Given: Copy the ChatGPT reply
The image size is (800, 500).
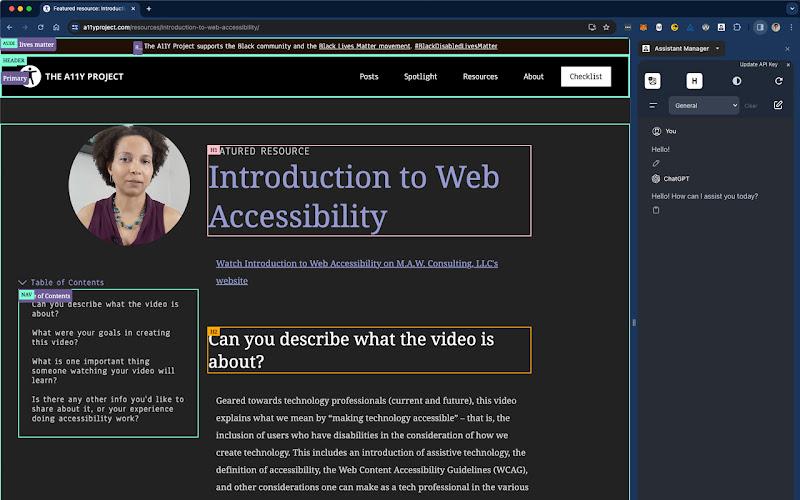Looking at the screenshot, I should tap(656, 210).
